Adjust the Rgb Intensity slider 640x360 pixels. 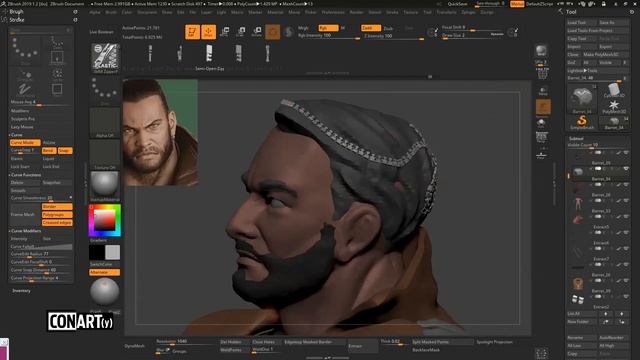(329, 36)
